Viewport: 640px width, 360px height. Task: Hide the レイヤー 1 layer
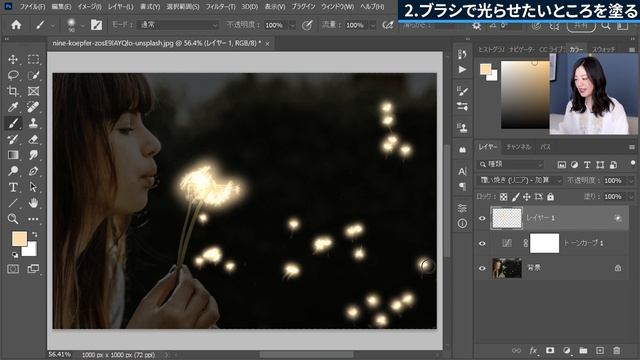(482, 218)
